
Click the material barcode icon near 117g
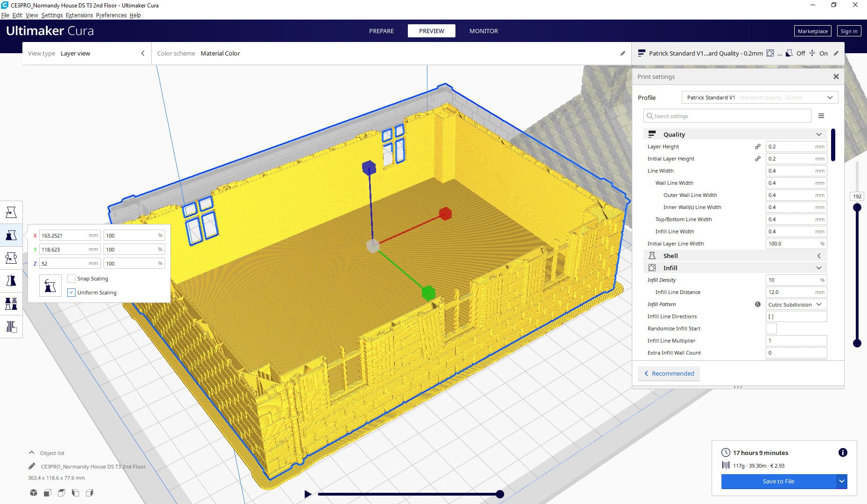(726, 465)
